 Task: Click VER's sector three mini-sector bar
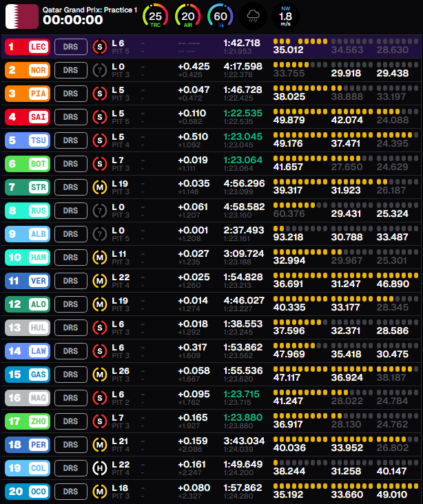click(398, 275)
